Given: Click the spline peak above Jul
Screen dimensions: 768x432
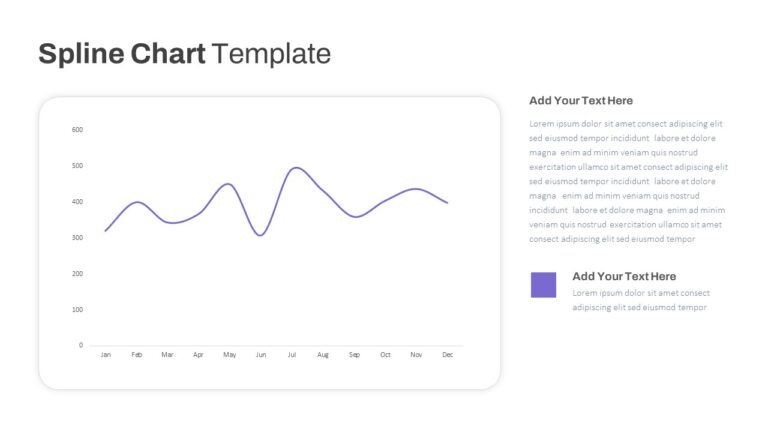Looking at the screenshot, I should coord(296,168).
